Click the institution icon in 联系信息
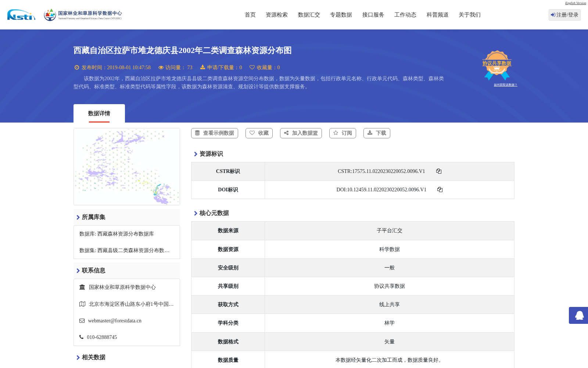 82,287
